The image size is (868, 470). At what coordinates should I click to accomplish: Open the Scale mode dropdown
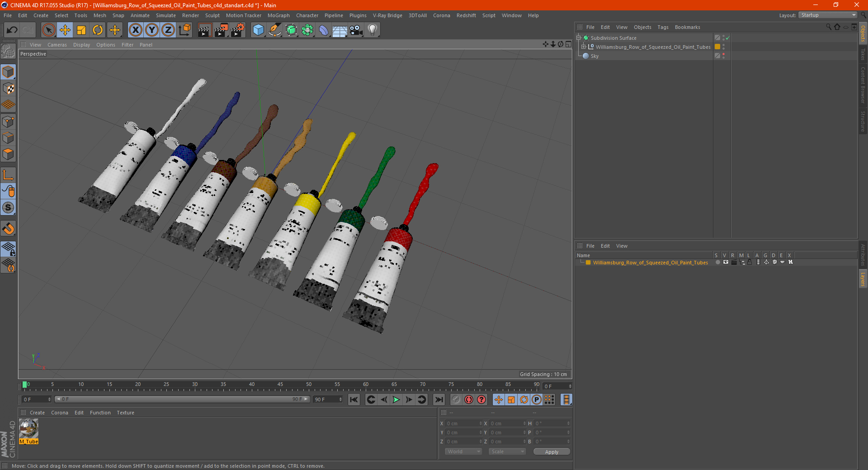507,451
